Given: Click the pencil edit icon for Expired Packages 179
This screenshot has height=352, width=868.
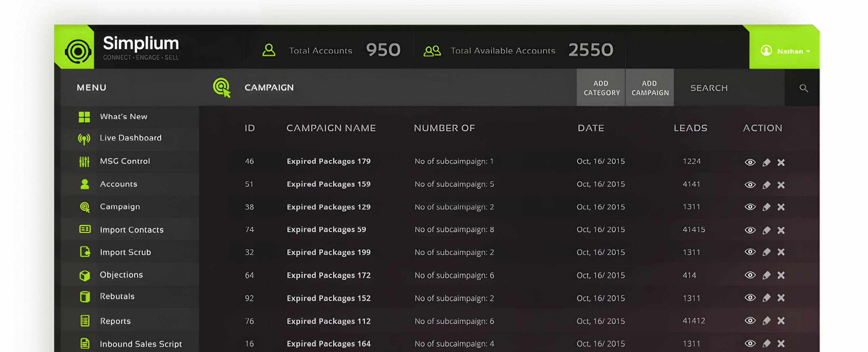Looking at the screenshot, I should [766, 162].
